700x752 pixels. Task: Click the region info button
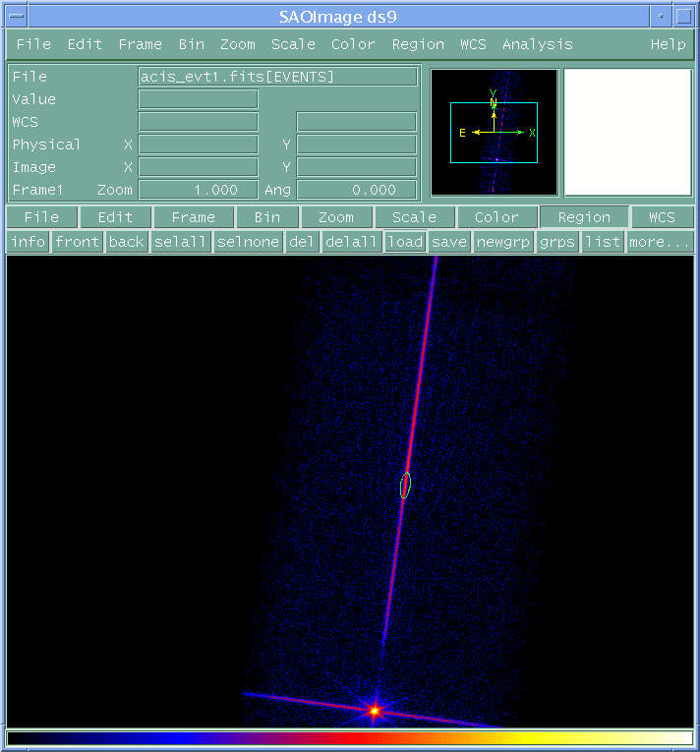pyautogui.click(x=29, y=242)
